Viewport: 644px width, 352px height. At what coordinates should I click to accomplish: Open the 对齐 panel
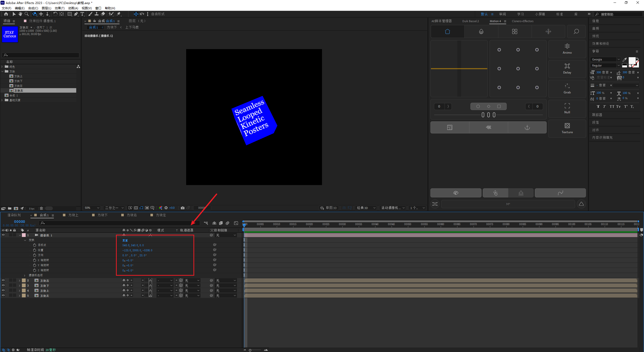[x=595, y=130]
